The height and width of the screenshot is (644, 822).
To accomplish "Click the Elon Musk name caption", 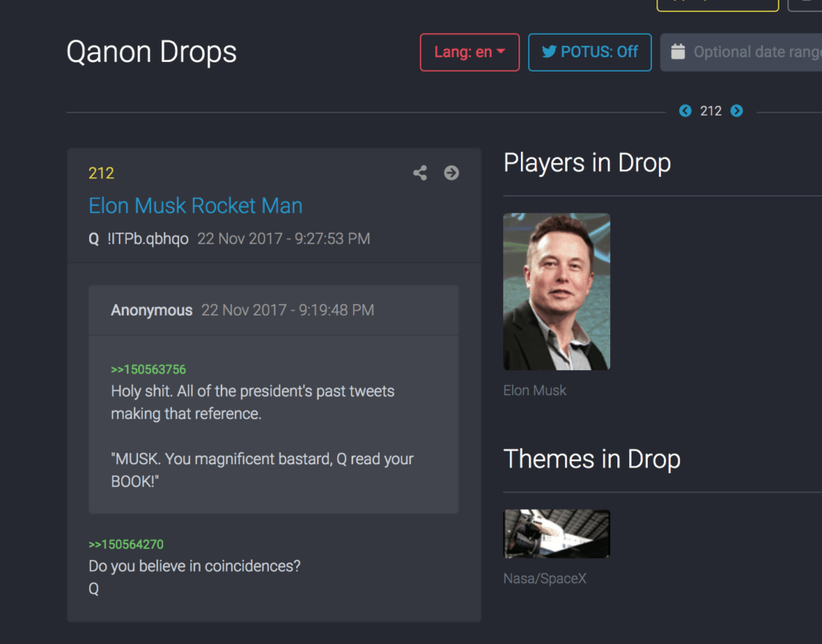I will 535,390.
